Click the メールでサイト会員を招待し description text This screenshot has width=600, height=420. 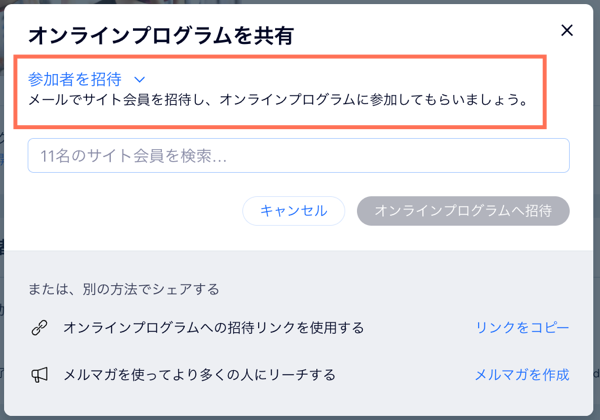pyautogui.click(x=279, y=100)
